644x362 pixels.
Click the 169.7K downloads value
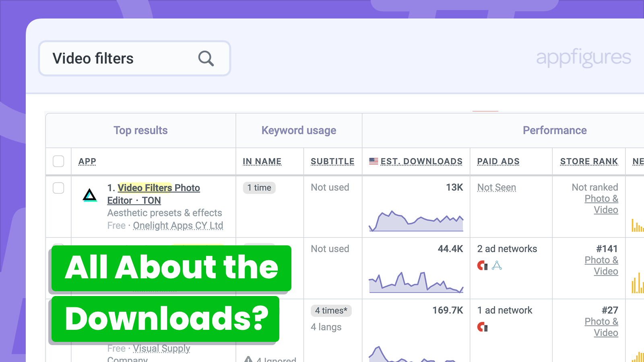448,311
